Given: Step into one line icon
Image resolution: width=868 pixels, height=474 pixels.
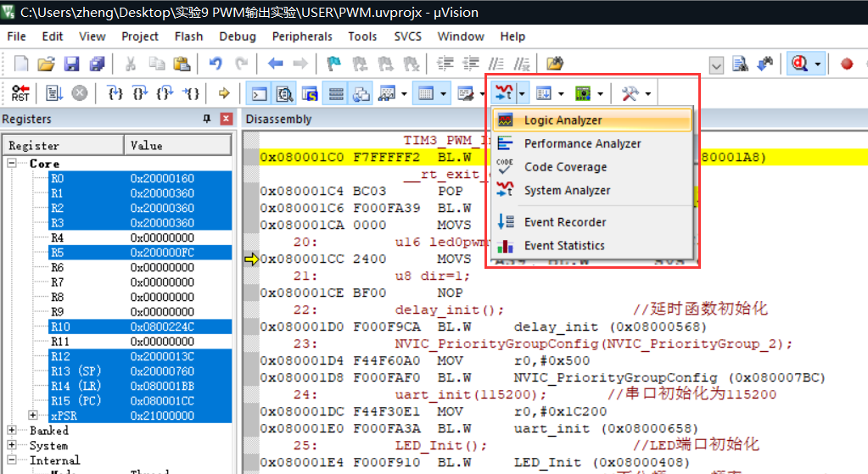Looking at the screenshot, I should click(115, 93).
